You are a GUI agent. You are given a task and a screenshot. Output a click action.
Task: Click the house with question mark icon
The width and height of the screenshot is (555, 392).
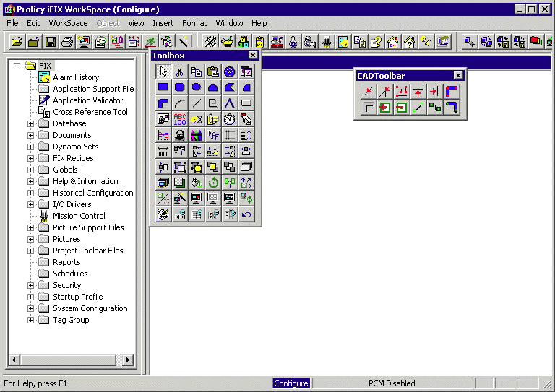410,42
